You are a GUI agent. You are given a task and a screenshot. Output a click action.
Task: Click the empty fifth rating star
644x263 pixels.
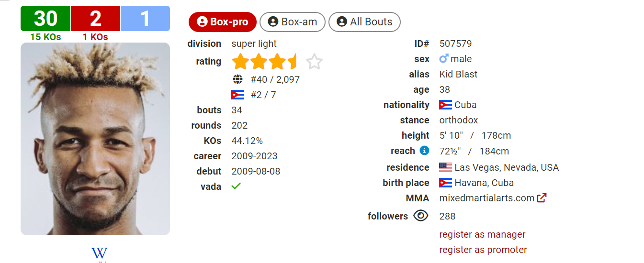[314, 62]
